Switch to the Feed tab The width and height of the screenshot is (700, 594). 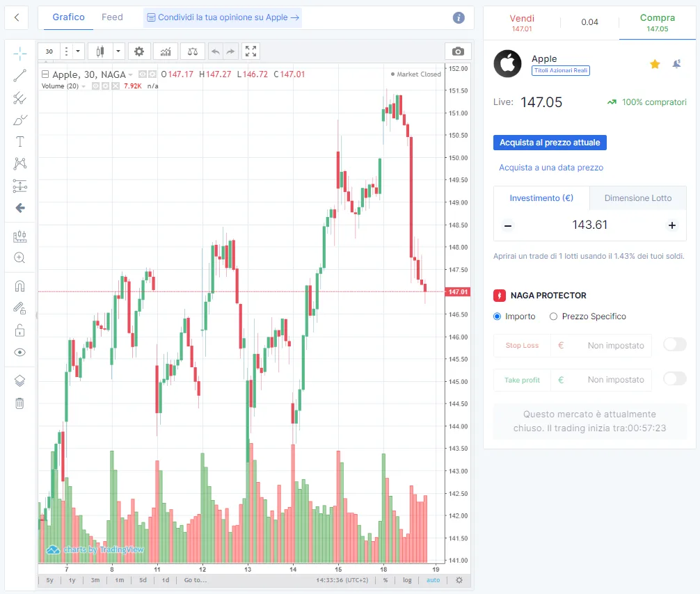click(x=112, y=17)
